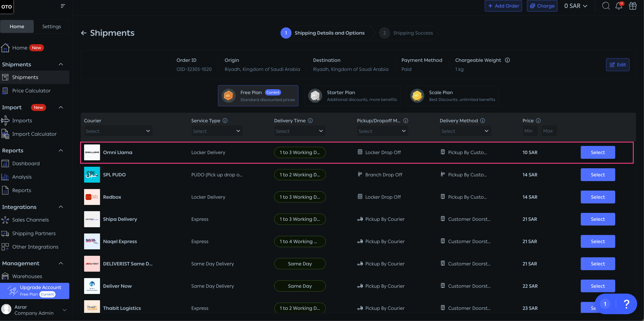Click Chargeable Weight info icon
This screenshot has height=321, width=644.
(507, 60)
